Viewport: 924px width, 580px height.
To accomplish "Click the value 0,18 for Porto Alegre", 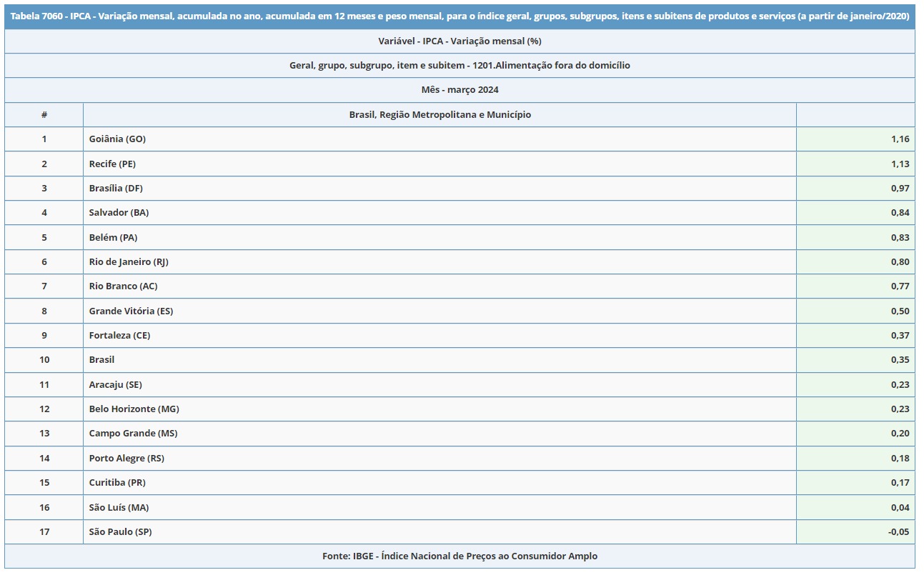I will click(x=900, y=458).
